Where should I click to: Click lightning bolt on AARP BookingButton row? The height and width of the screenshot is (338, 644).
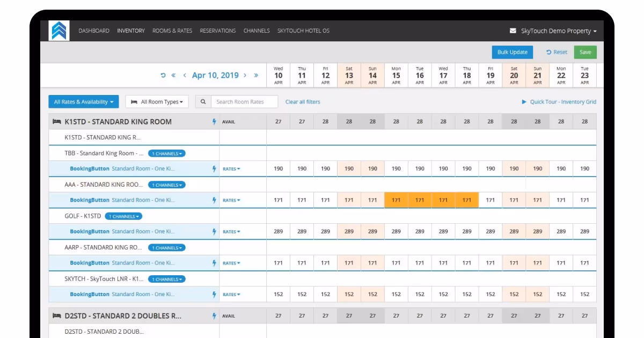pos(214,263)
